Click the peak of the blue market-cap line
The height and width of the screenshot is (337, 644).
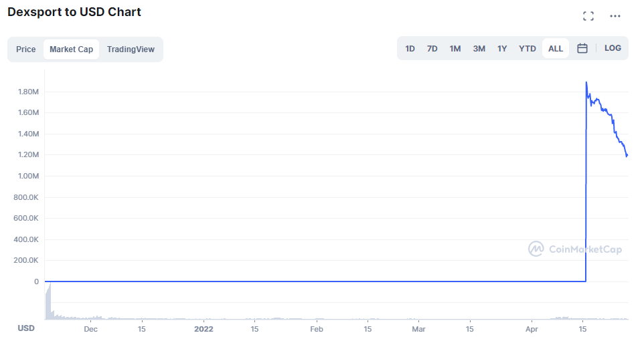pyautogui.click(x=586, y=82)
